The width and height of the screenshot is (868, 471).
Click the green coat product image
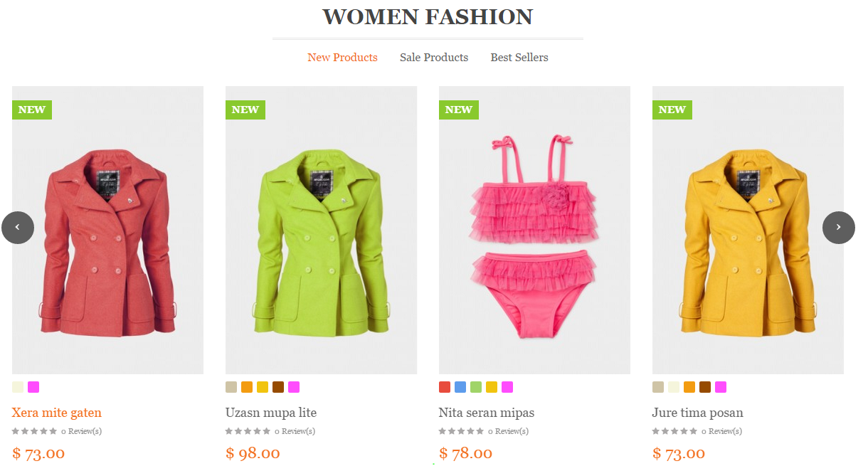pos(321,231)
